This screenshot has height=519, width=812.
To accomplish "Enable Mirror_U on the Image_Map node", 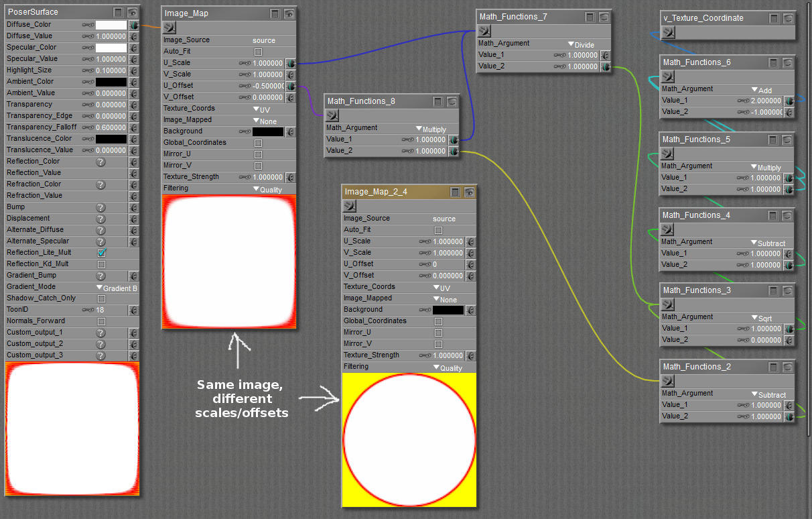I will (x=258, y=154).
